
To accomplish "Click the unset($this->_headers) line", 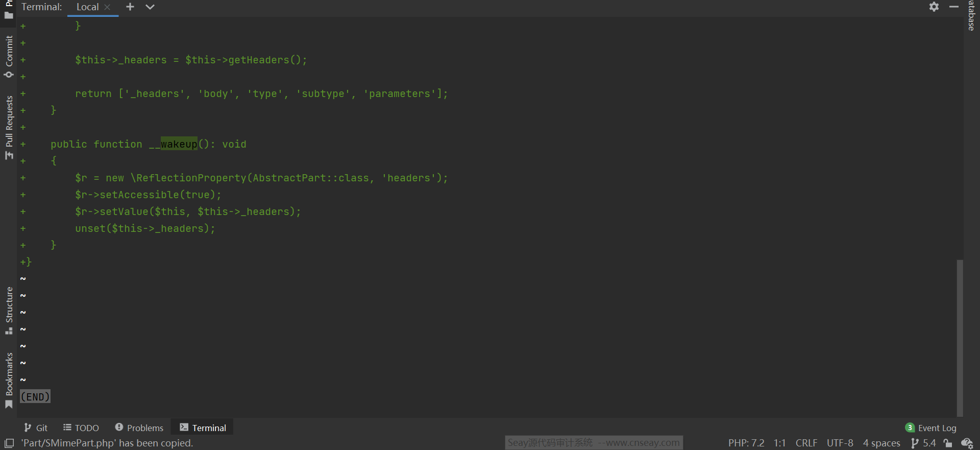I will click(145, 228).
